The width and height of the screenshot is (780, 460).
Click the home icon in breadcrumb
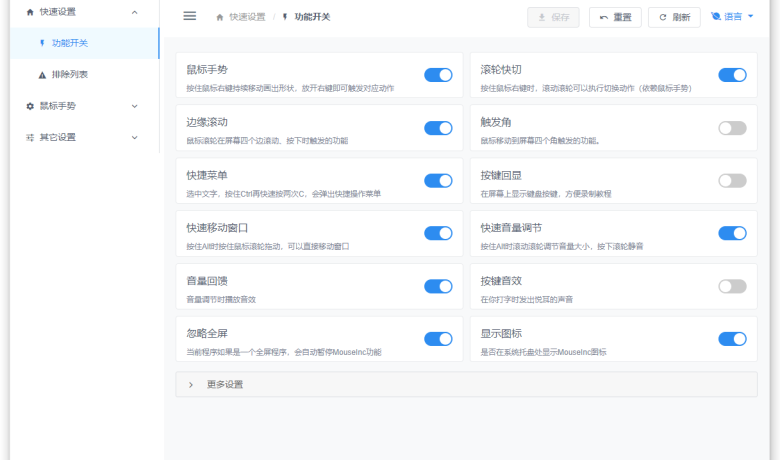coord(220,17)
